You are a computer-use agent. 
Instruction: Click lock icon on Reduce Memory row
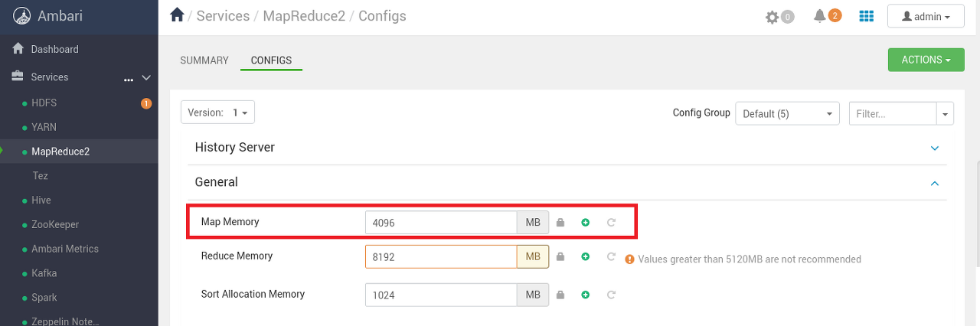tap(560, 256)
